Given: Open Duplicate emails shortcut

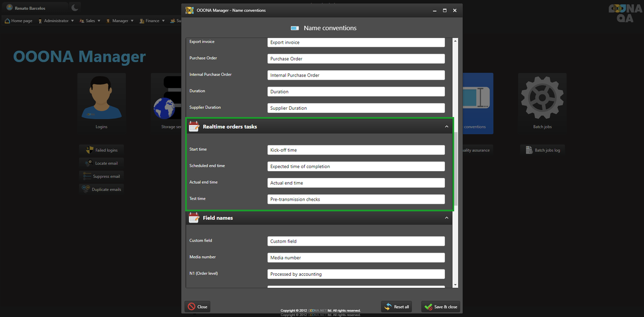Looking at the screenshot, I should pos(102,190).
